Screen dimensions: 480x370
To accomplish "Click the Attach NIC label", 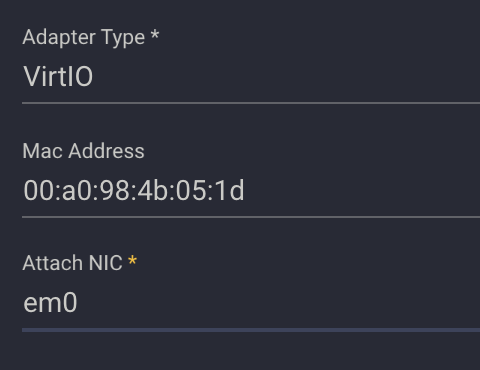I will coord(73,263).
